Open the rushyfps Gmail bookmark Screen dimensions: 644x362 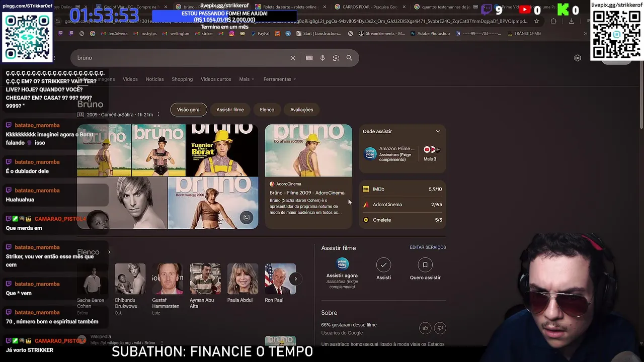145,34
